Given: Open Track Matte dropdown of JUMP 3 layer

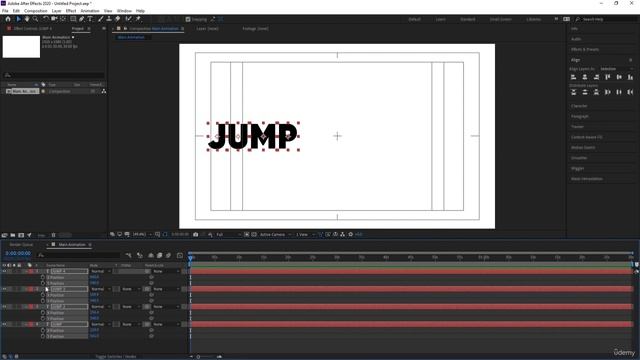Looking at the screenshot, I should (x=130, y=289).
